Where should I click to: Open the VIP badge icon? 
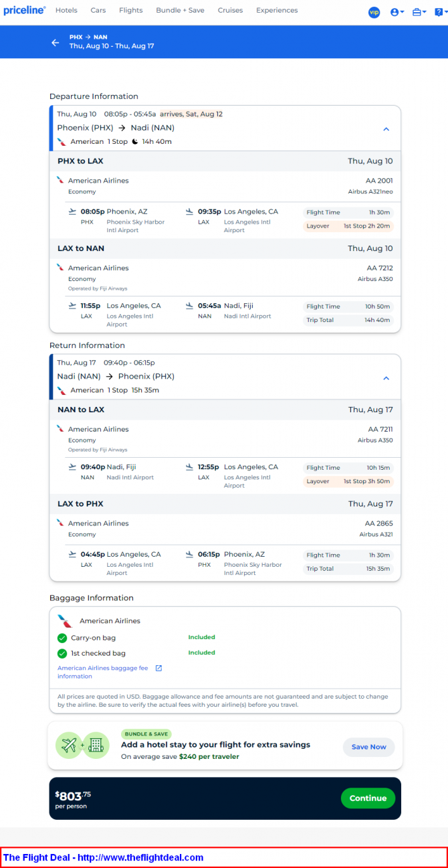pyautogui.click(x=374, y=12)
